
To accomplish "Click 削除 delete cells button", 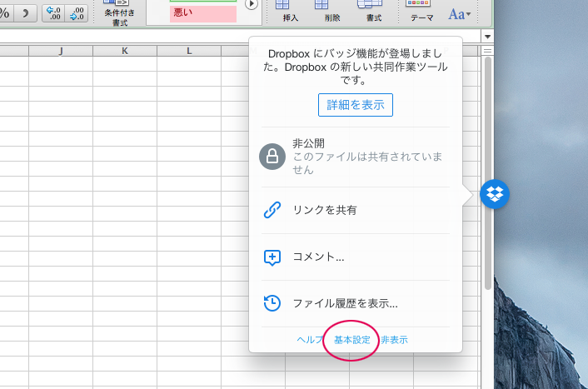I will [332, 12].
